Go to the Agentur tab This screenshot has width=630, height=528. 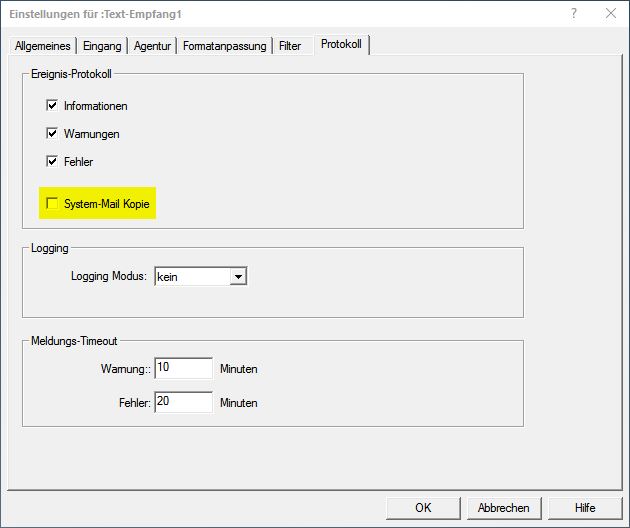(152, 46)
